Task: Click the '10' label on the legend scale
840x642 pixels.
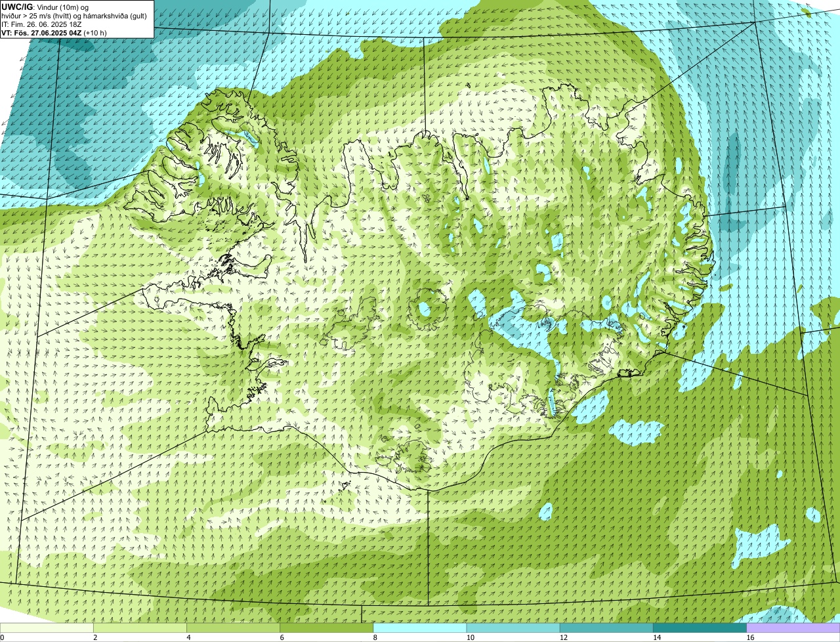Action: [471, 637]
